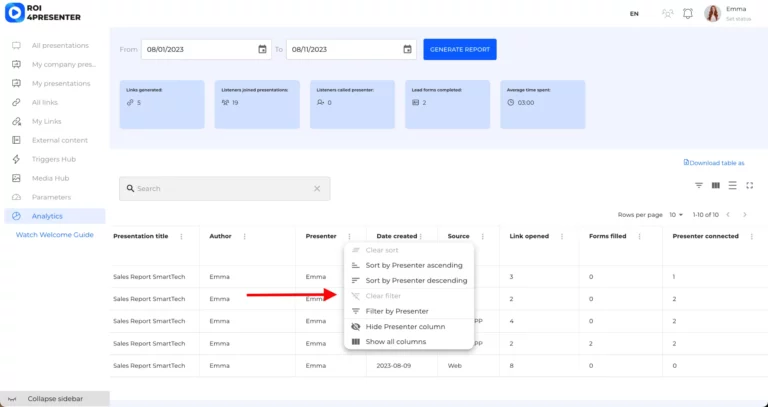Screen dimensions: 768x407
Task: Click the Presentation title column header
Action: tap(141, 236)
